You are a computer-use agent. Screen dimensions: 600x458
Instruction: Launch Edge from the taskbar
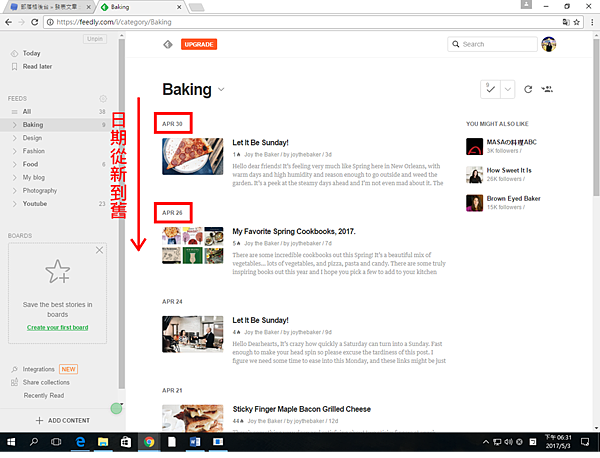coord(80,442)
